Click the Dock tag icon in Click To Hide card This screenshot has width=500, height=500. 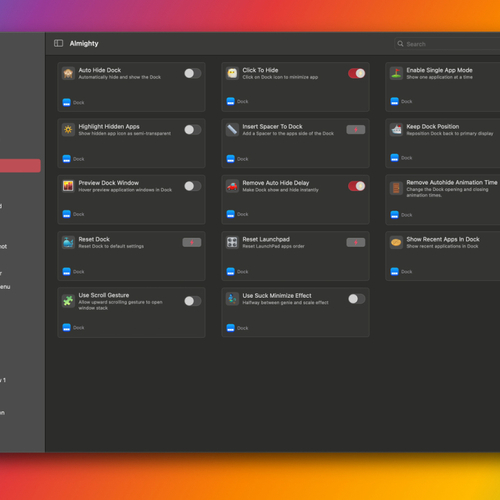[x=231, y=101]
